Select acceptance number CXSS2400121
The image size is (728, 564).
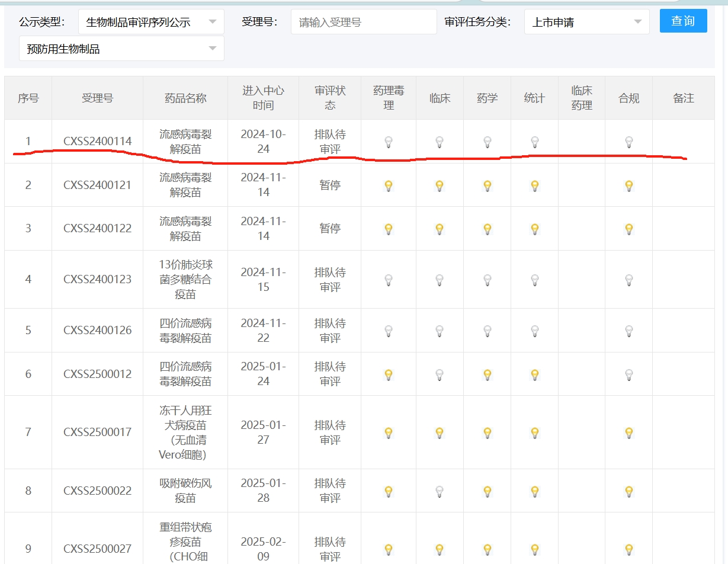(98, 185)
